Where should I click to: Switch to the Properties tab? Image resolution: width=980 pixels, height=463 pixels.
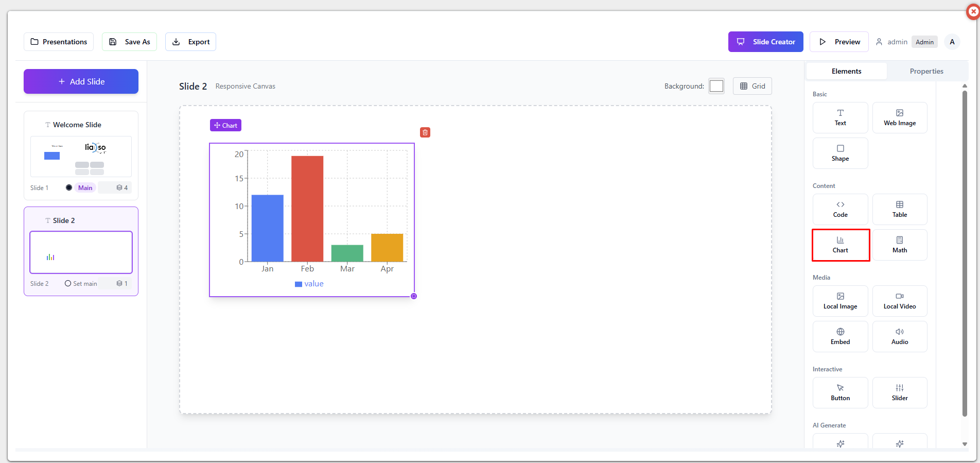click(x=926, y=71)
